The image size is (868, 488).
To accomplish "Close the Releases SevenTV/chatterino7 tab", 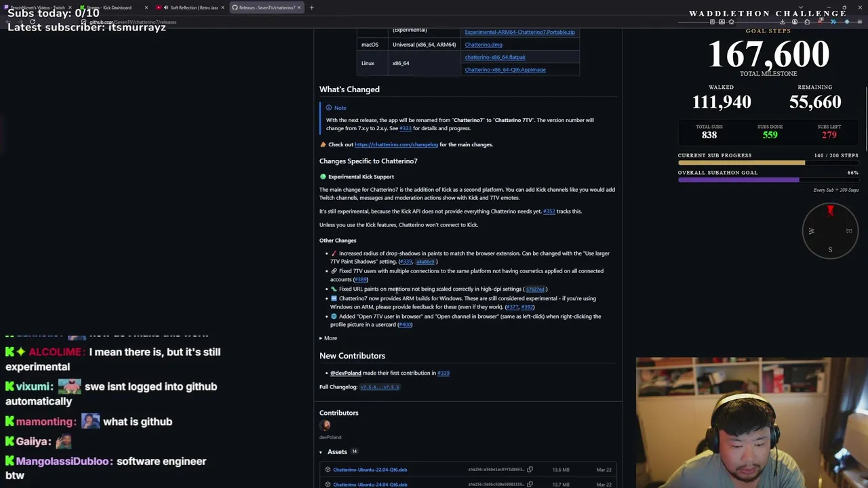I will pos(298,7).
